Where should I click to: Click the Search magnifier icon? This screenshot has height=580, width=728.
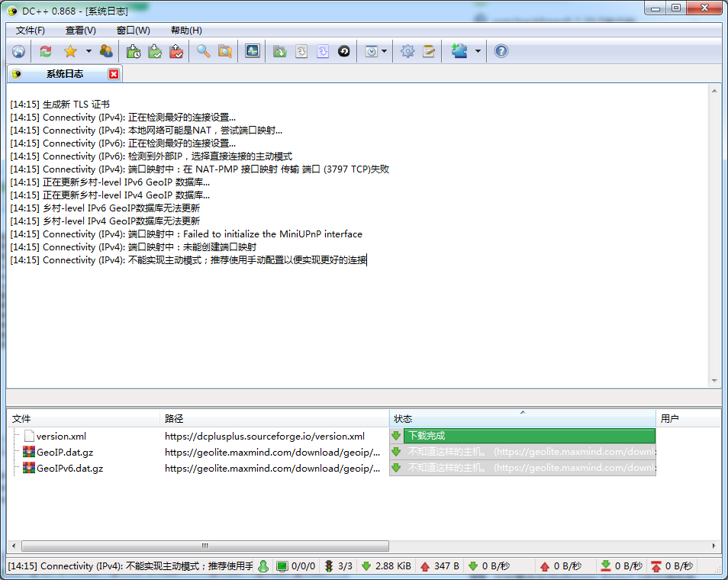pyautogui.click(x=203, y=52)
